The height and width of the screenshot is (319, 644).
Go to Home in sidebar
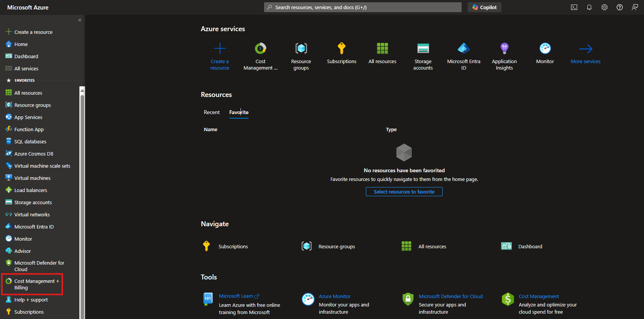tap(21, 44)
